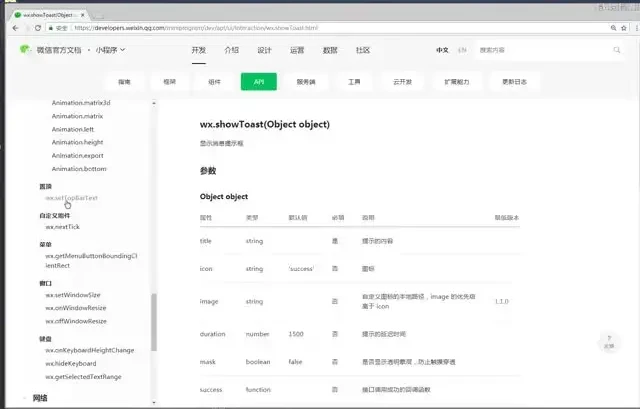This screenshot has width=640, height=409.
Task: Open wx.setWindowSize sidebar link
Action: (x=73, y=295)
